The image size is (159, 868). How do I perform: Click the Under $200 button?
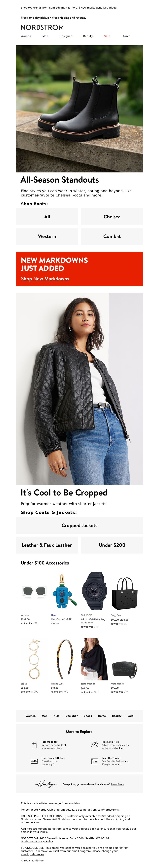112,545
